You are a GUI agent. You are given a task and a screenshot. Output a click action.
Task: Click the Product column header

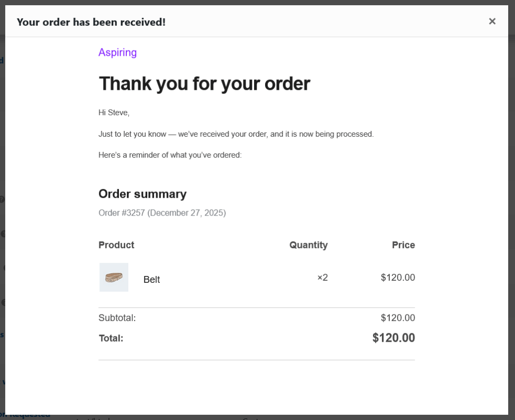(x=116, y=245)
